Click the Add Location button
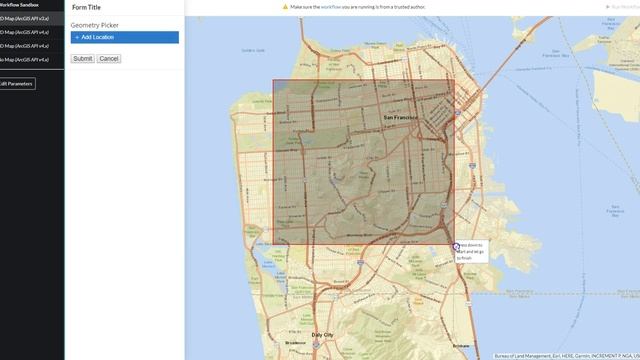640x360 pixels. pos(124,37)
